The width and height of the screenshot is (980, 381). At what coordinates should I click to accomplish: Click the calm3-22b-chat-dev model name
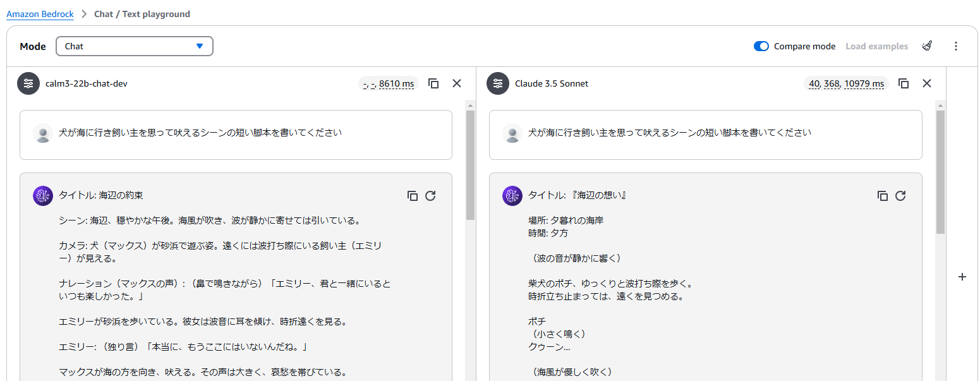[x=87, y=83]
